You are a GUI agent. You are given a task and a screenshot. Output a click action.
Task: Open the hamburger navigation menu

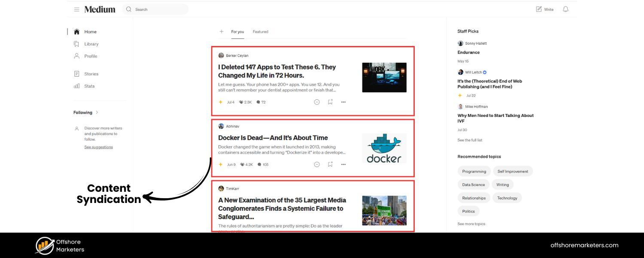[76, 9]
